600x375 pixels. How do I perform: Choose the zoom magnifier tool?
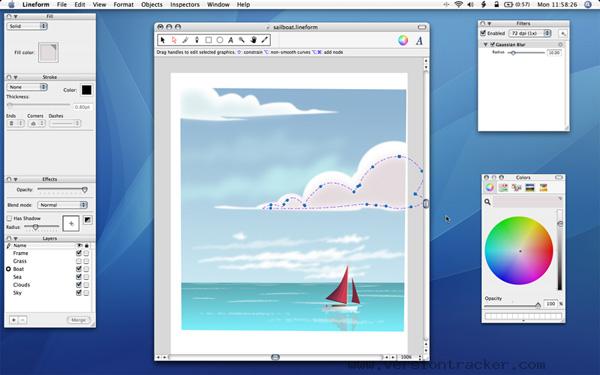242,40
